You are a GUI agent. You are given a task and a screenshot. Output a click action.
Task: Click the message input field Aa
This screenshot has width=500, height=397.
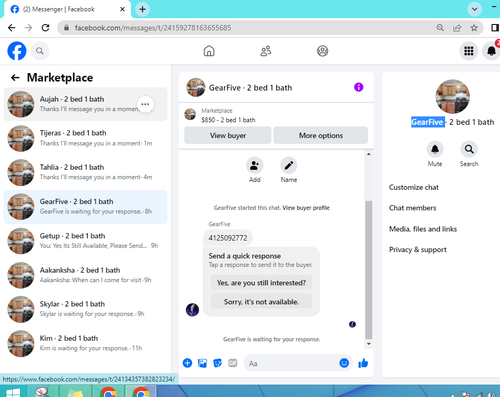[x=291, y=363]
